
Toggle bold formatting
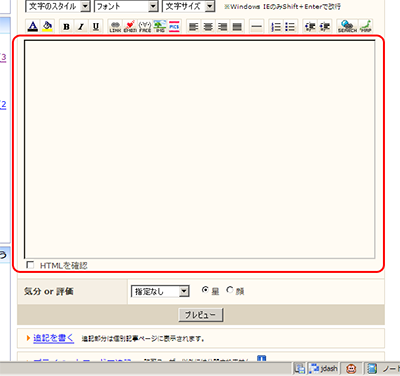click(66, 26)
